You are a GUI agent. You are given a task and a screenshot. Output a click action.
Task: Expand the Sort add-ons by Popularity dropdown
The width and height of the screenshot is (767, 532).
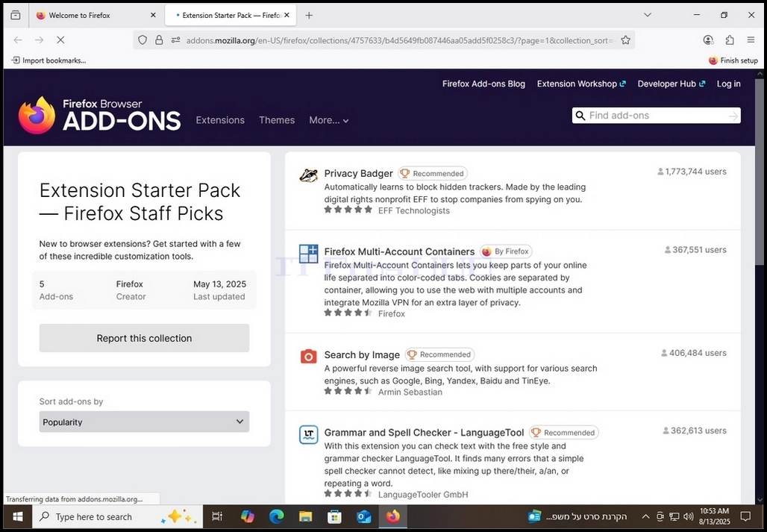point(144,422)
